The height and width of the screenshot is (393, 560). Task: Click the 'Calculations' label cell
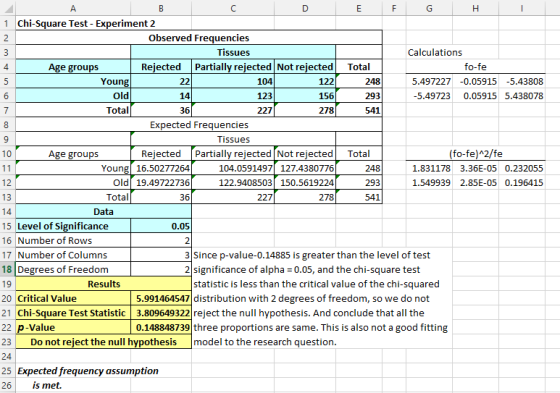coord(435,53)
